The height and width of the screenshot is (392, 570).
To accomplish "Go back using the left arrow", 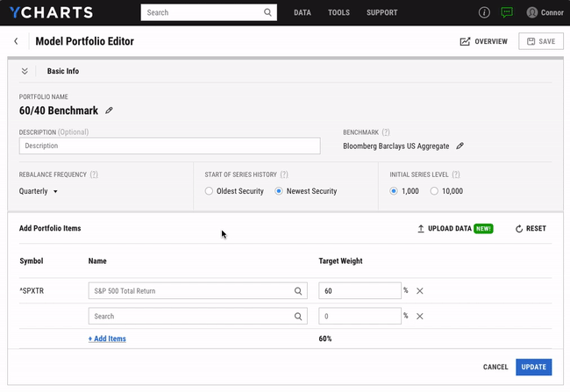I will 16,41.
